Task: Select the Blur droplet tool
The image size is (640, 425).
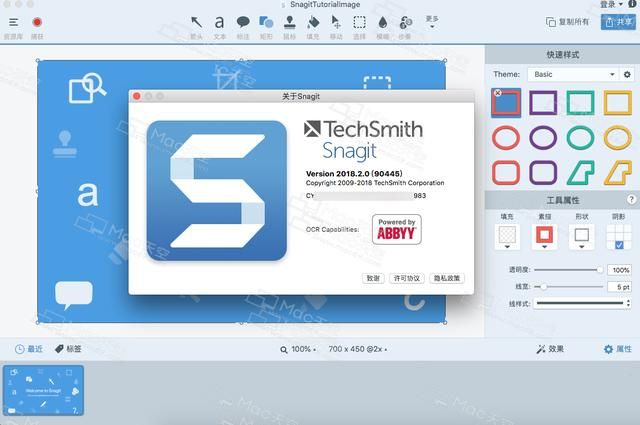Action: coord(382,22)
